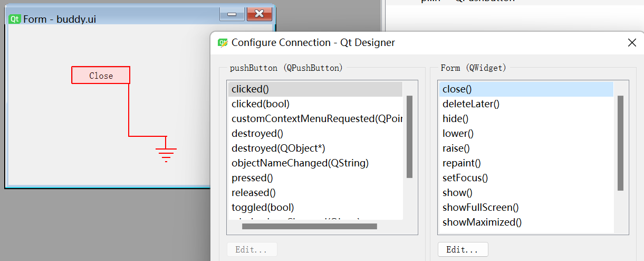Select the destroyed() signal

point(315,134)
